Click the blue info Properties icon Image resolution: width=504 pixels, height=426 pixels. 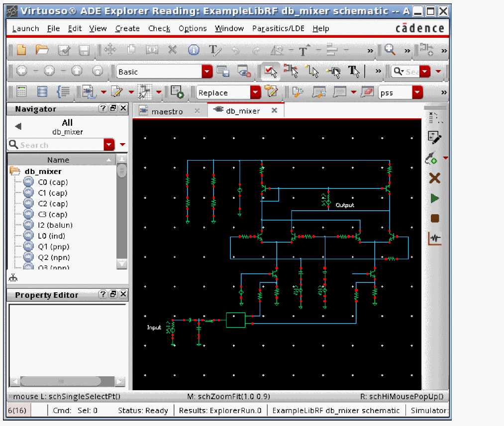coord(194,50)
